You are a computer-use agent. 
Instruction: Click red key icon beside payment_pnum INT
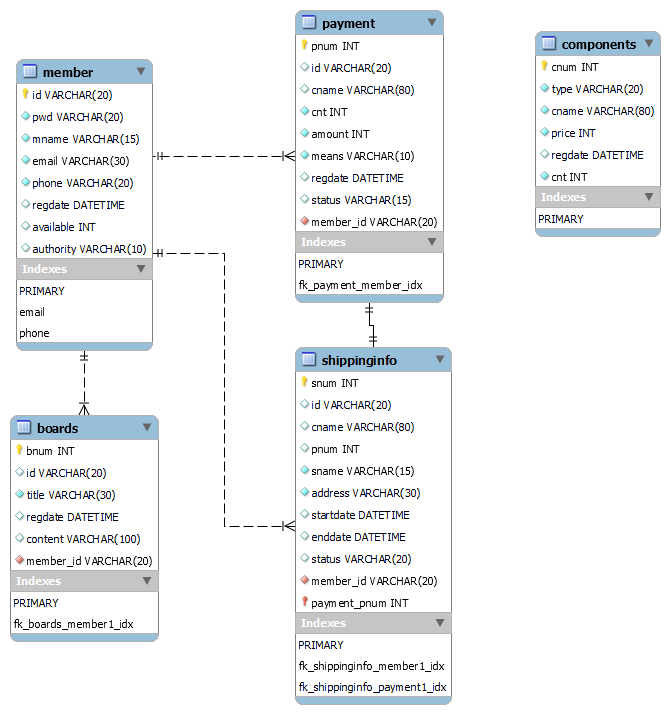[305, 602]
